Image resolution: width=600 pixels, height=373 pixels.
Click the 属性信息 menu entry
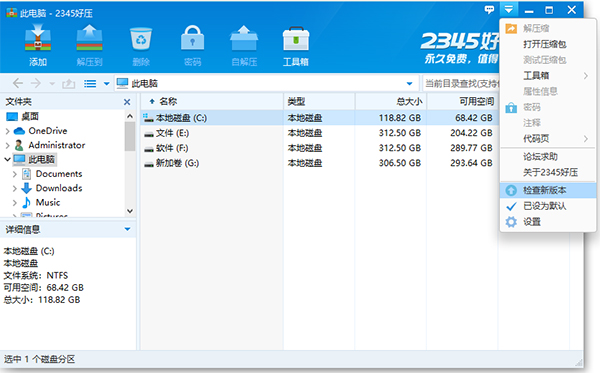pos(548,91)
